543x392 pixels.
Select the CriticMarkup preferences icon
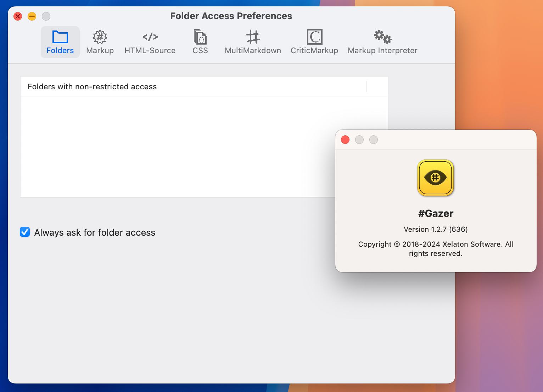pos(314,41)
